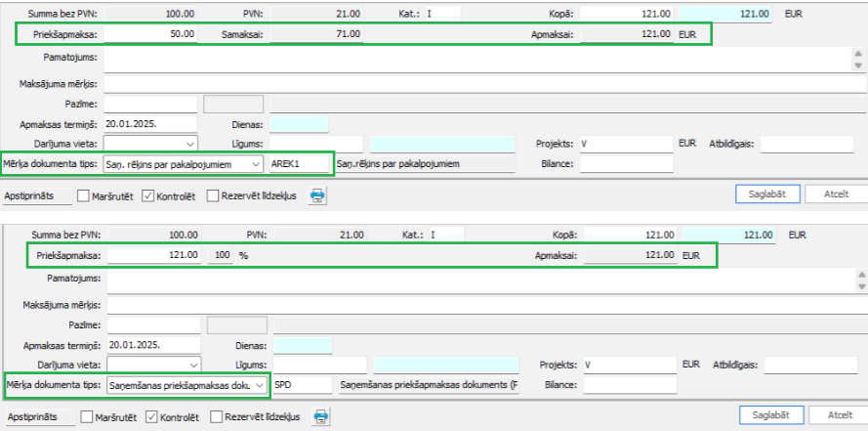Image resolution: width=868 pixels, height=431 pixels.
Task: Click Atcelt button in the lower form
Action: [x=837, y=415]
